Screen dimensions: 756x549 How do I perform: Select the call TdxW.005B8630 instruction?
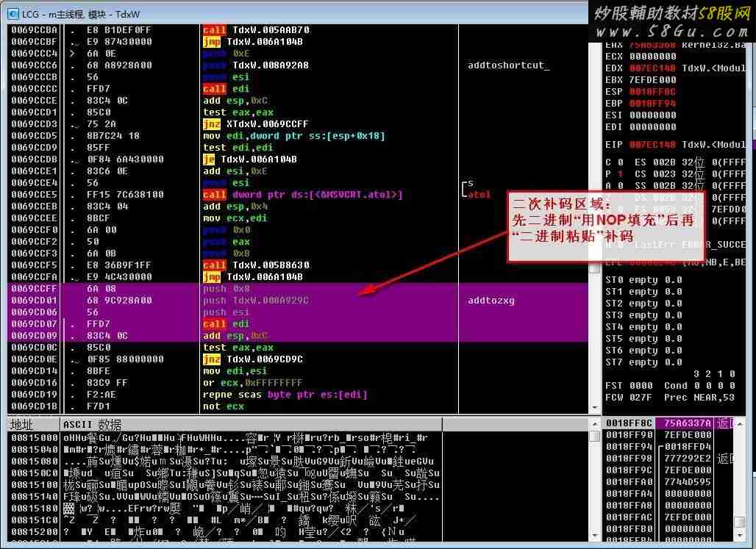pos(256,265)
